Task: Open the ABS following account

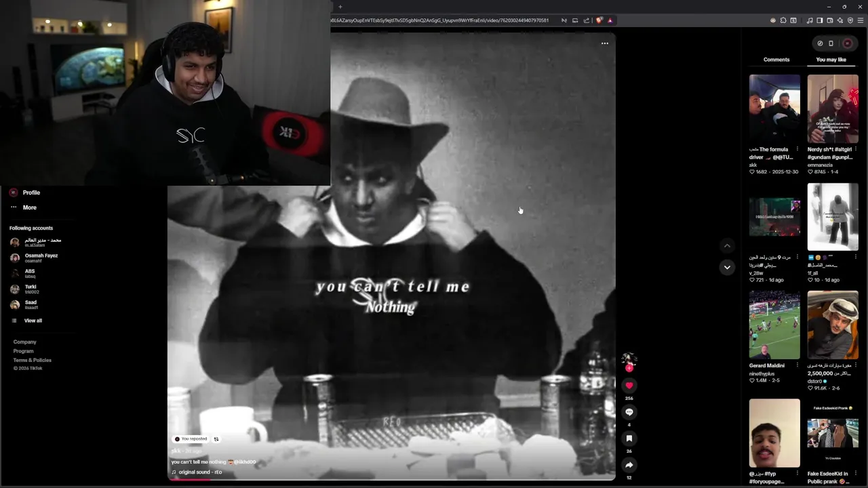Action: [x=22, y=273]
